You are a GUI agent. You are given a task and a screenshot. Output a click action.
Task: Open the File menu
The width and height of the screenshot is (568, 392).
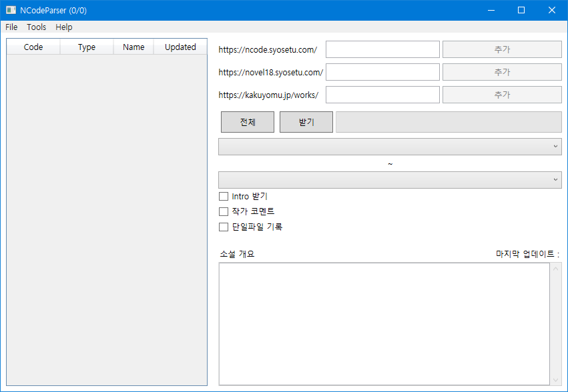(x=11, y=27)
